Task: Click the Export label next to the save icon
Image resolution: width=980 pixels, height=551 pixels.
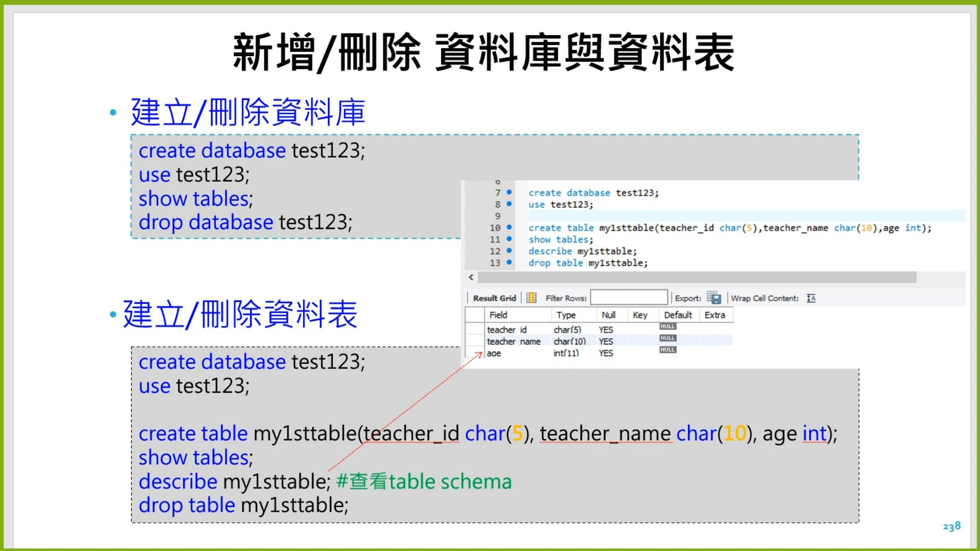Action: point(688,298)
